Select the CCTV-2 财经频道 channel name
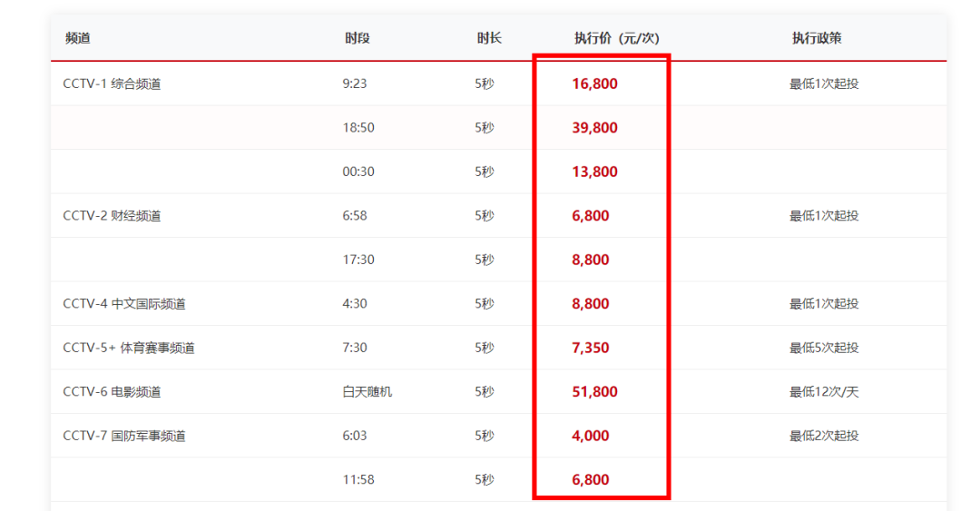Screen dimensions: 980x511 click(112, 216)
